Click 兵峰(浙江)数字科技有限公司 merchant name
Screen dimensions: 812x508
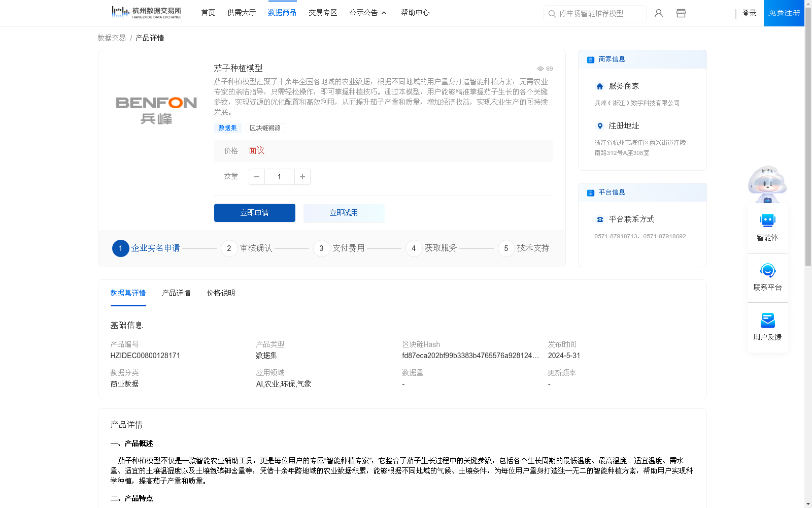coord(637,103)
